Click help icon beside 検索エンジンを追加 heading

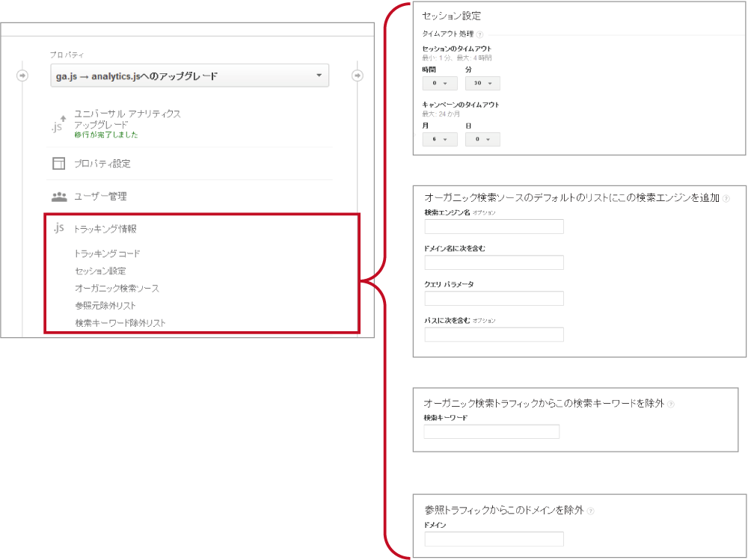point(726,199)
